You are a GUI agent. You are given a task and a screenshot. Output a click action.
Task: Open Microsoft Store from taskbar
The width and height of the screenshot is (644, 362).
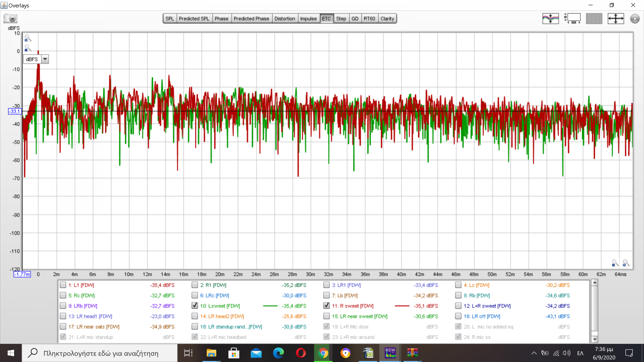click(233, 353)
